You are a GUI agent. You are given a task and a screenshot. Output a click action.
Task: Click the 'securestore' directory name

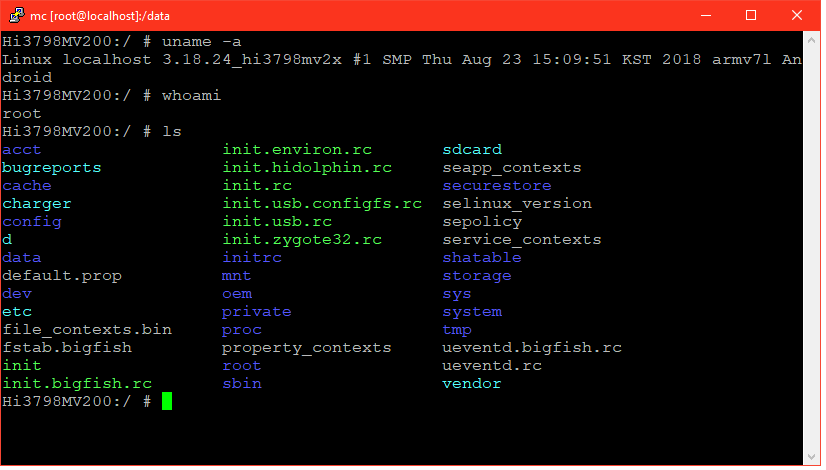click(x=499, y=187)
